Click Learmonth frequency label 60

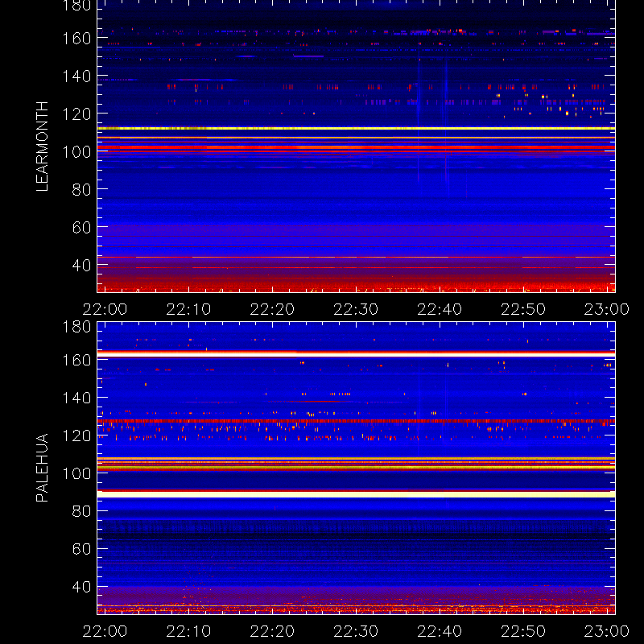click(x=82, y=227)
